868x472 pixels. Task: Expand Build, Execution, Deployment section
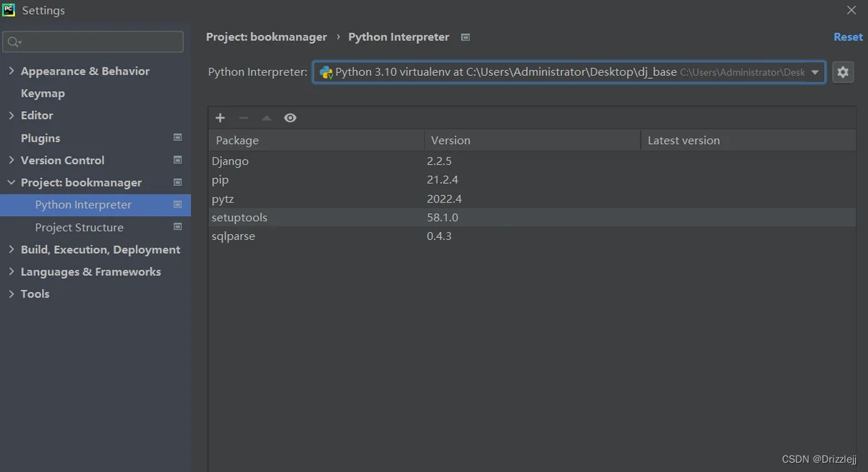coord(11,249)
